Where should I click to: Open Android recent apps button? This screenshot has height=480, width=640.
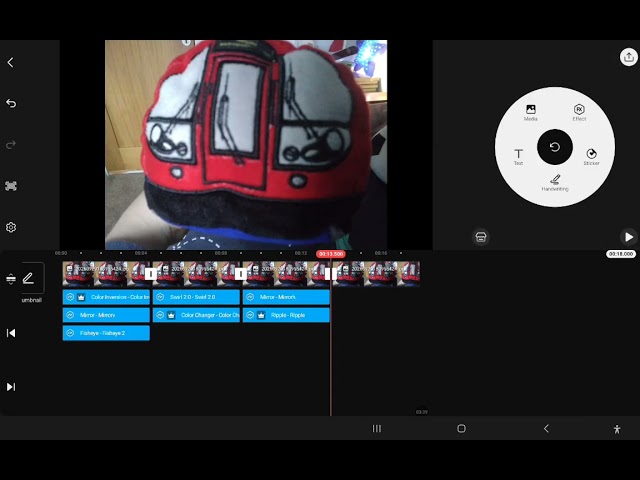click(x=377, y=429)
